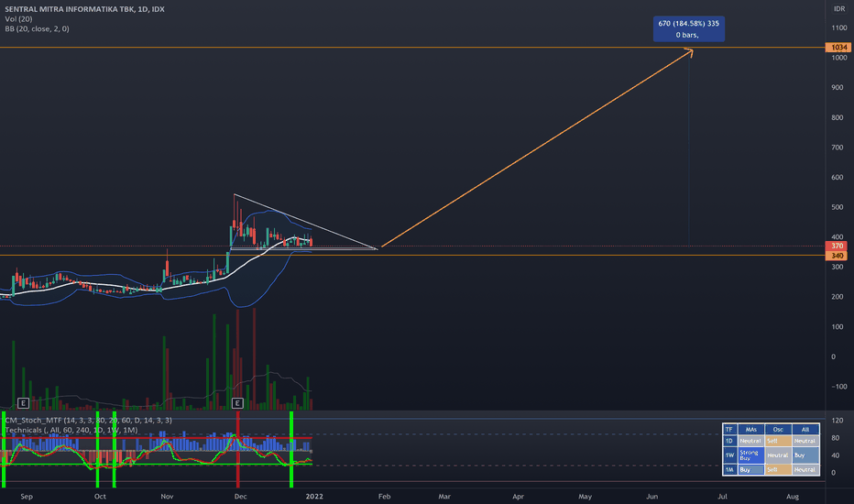Click the TF header in ratings table
This screenshot has height=504, width=854.
pos(729,430)
